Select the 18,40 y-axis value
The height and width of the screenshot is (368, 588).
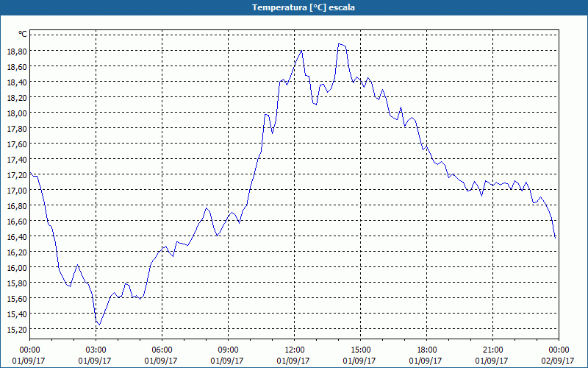(x=17, y=82)
